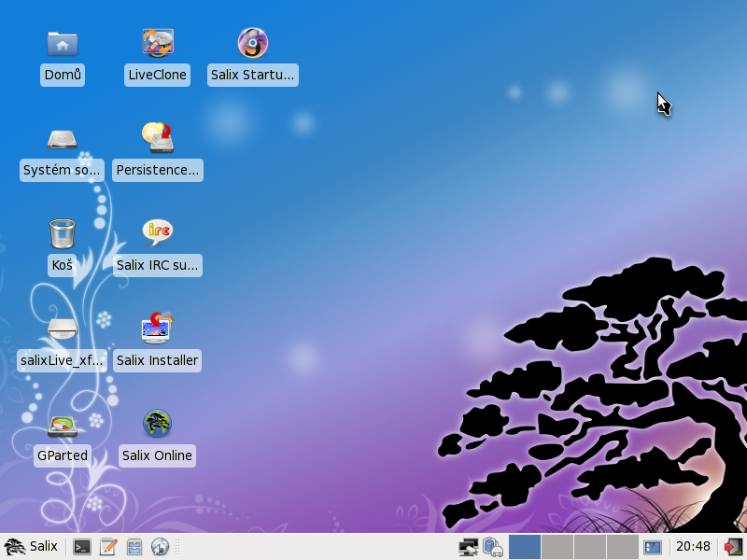Screen dimensions: 747x560
Task: Click the show desktop panel button
Action: point(652,547)
